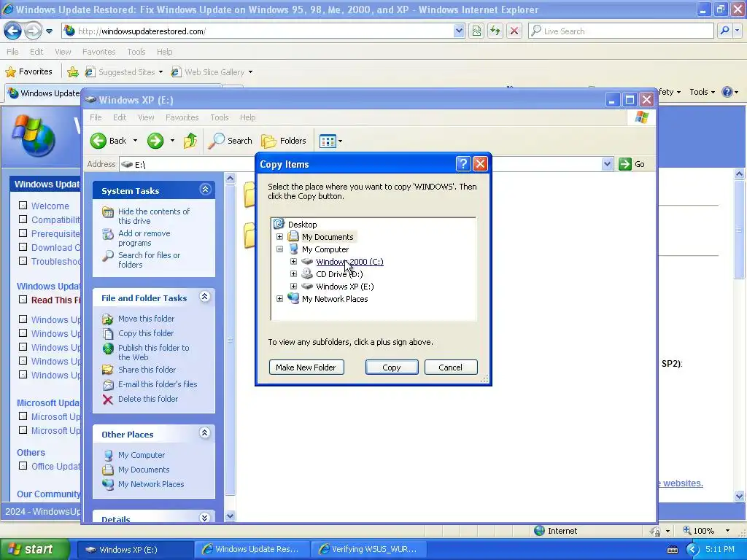Click the E-mail this folder's files icon
The image size is (747, 560).
tap(108, 384)
